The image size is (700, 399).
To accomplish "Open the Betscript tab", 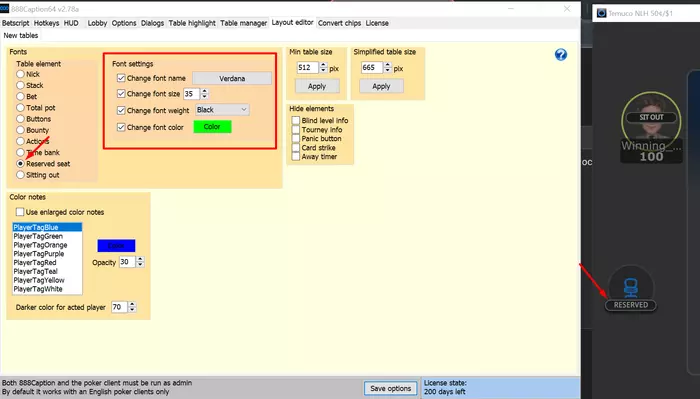I will tap(16, 23).
